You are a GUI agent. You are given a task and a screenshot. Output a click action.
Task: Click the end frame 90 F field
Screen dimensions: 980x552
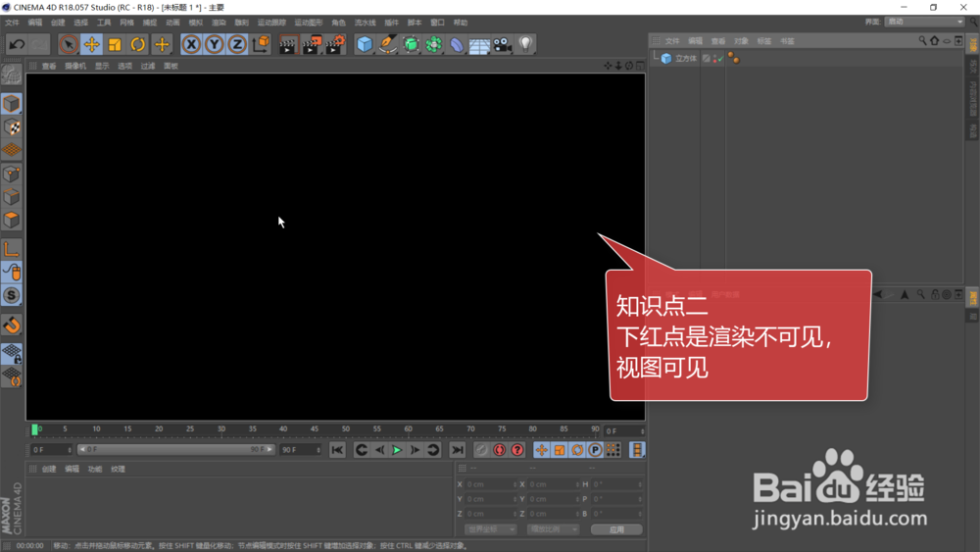[300, 450]
